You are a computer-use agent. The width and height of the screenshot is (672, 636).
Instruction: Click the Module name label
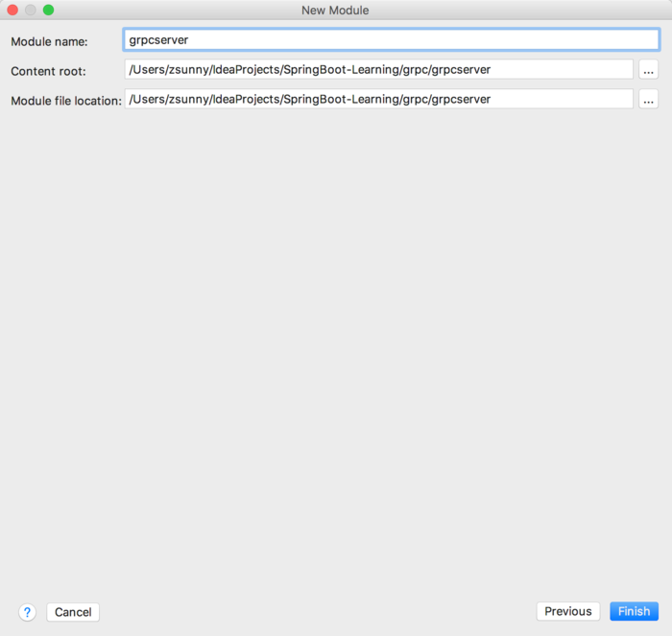(49, 41)
